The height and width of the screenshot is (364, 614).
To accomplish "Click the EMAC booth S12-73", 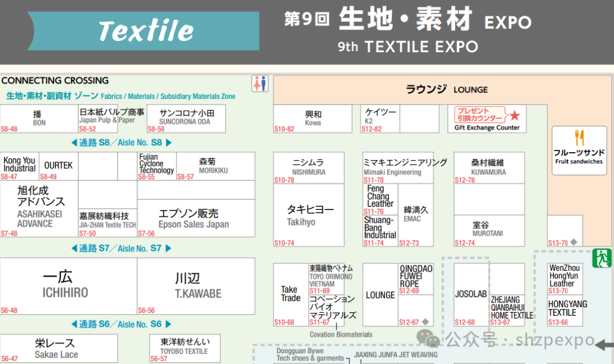I will [416, 215].
